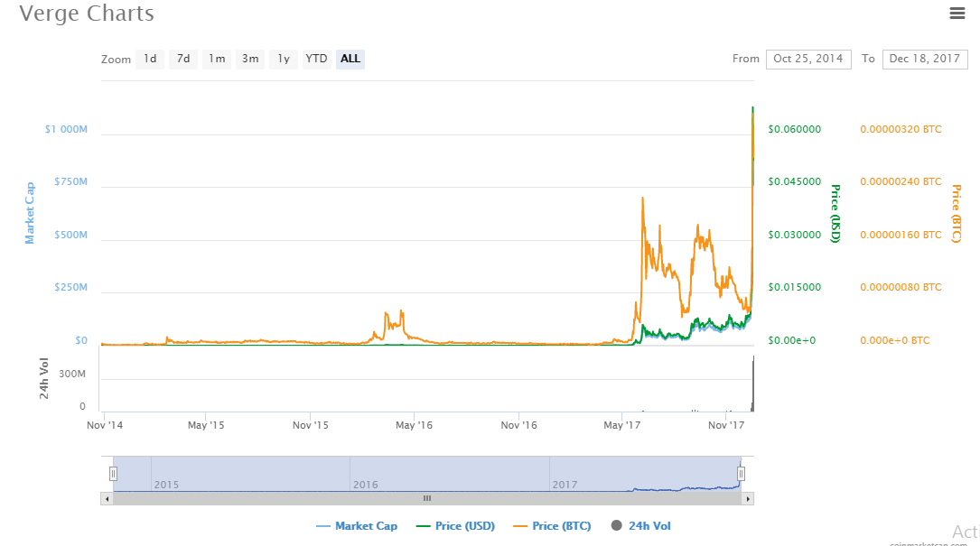The width and height of the screenshot is (980, 546).
Task: Grab the navigator right range handle
Action: click(x=741, y=473)
